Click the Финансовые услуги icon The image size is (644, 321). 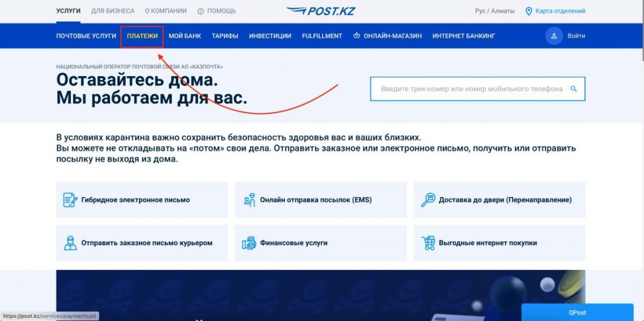249,243
